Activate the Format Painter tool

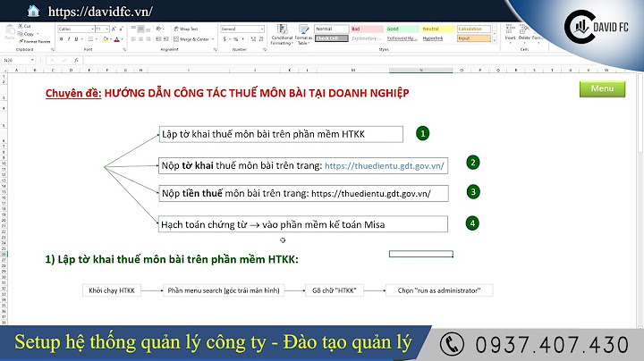pyautogui.click(x=34, y=41)
